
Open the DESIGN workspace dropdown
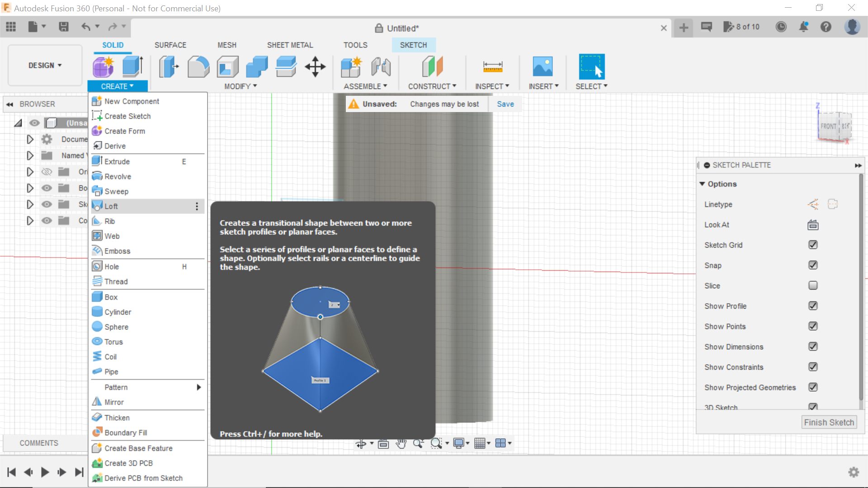click(x=44, y=65)
